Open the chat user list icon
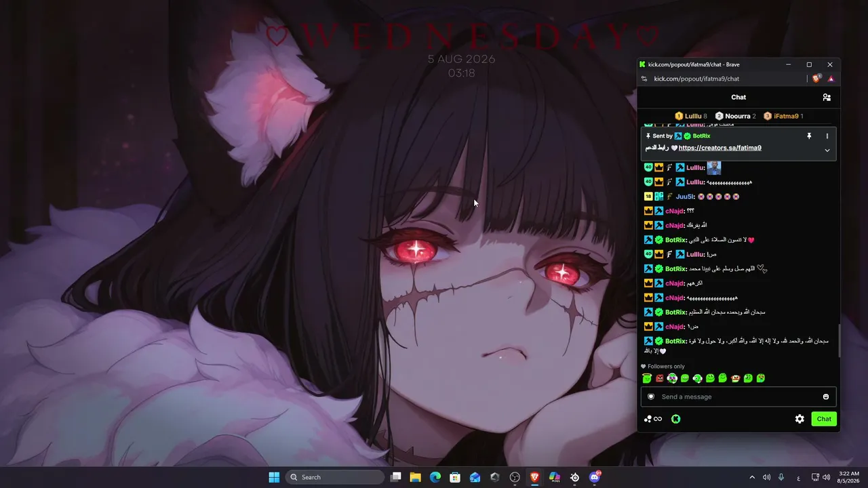Image resolution: width=868 pixels, height=488 pixels. [x=827, y=98]
